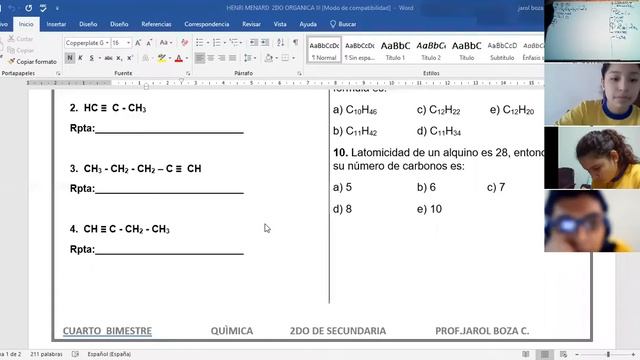Sort the selected text

280,43
